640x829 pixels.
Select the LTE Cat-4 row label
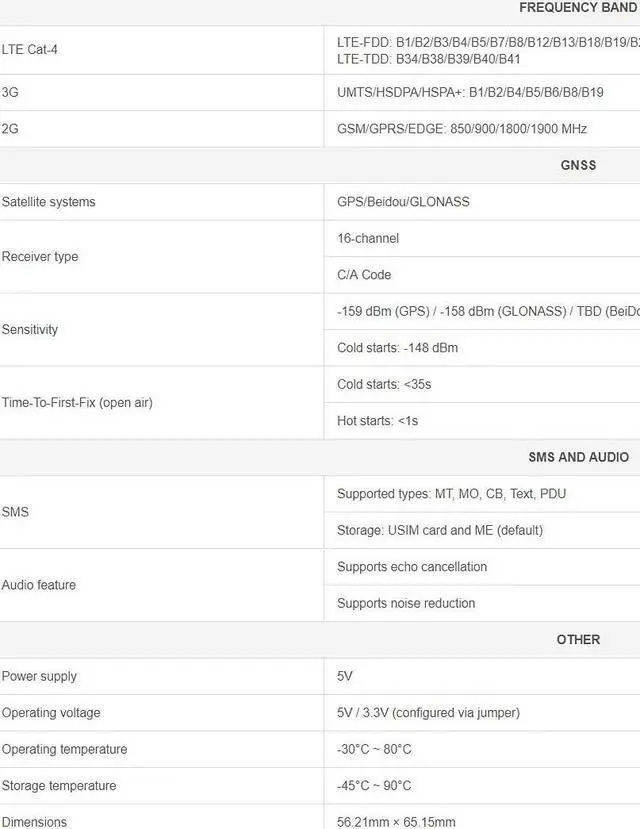point(30,50)
